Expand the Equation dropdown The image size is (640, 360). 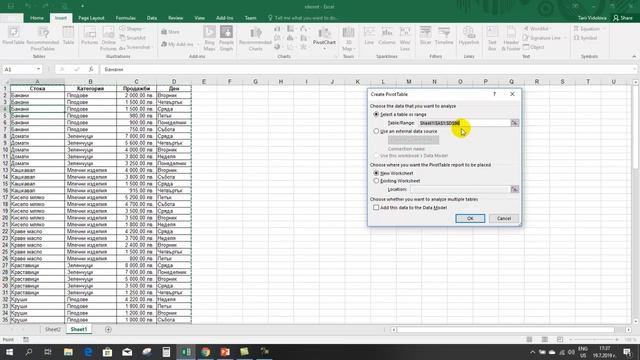(x=604, y=29)
